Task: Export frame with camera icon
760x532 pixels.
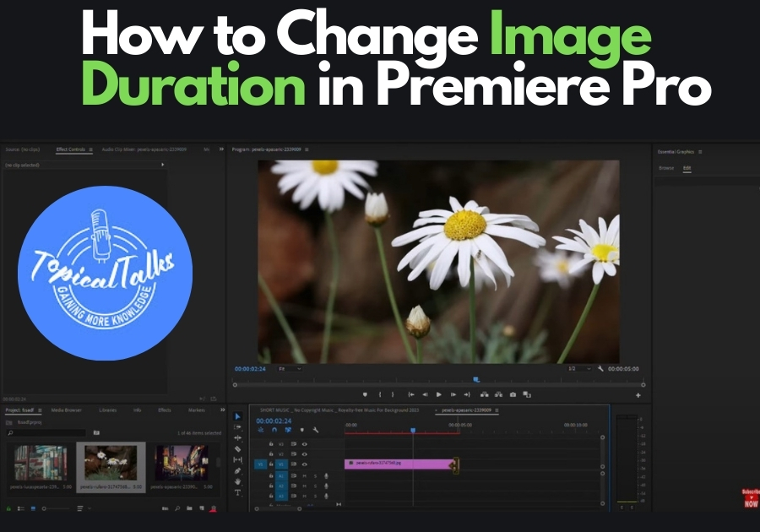Action: pyautogui.click(x=513, y=394)
